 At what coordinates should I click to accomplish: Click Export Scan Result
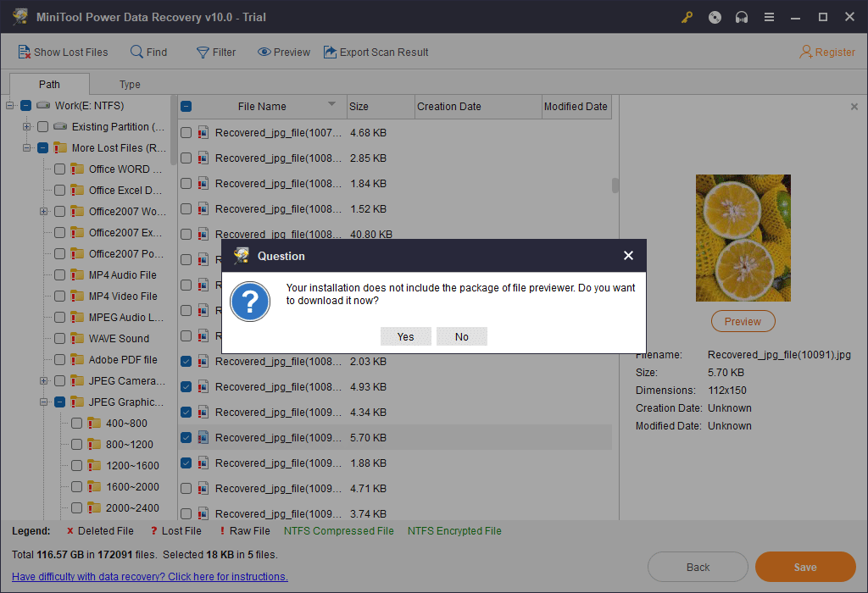point(376,52)
